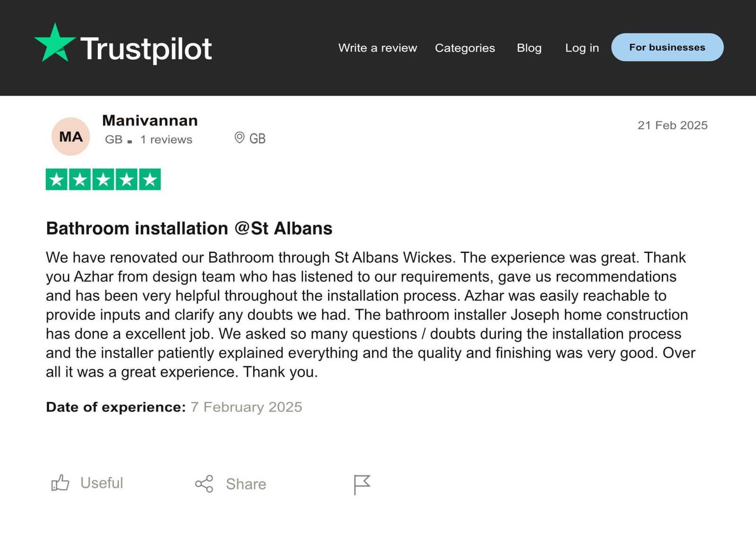Open the Bathroom installation @St Albans title
The height and width of the screenshot is (533, 756).
pyautogui.click(x=189, y=228)
